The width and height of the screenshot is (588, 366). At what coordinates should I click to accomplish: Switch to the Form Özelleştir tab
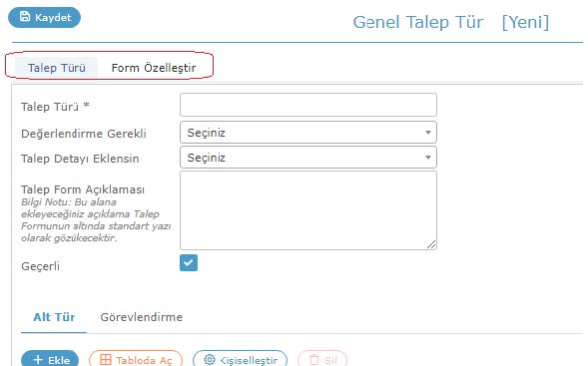point(154,68)
